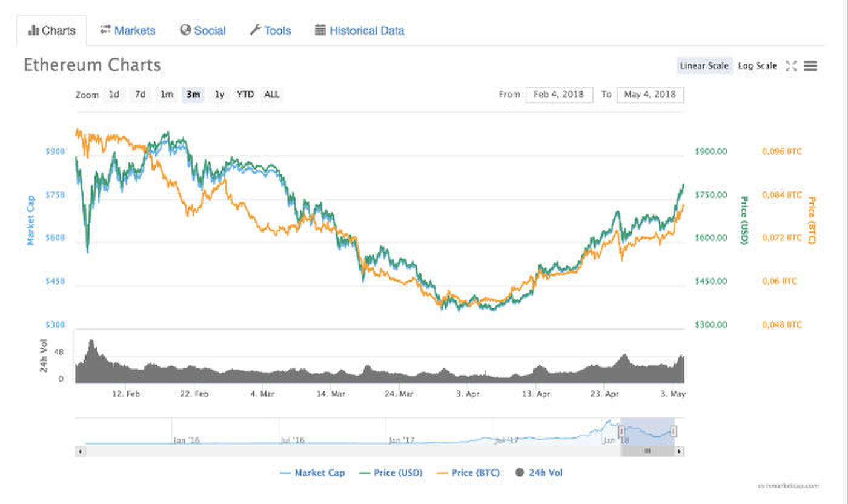848x504 pixels.
Task: Click the 23. Apr date label
Action: click(x=605, y=394)
